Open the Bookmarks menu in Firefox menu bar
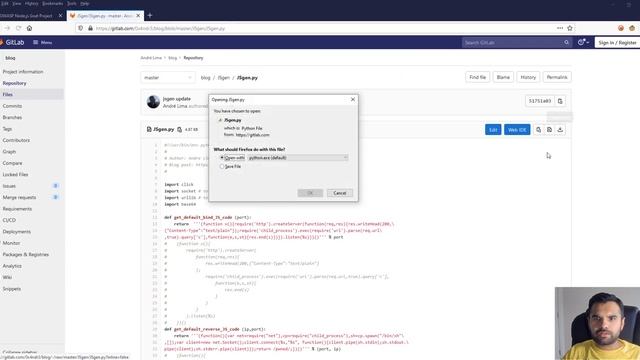This screenshot has height=360, width=640. pyautogui.click(x=53, y=3)
